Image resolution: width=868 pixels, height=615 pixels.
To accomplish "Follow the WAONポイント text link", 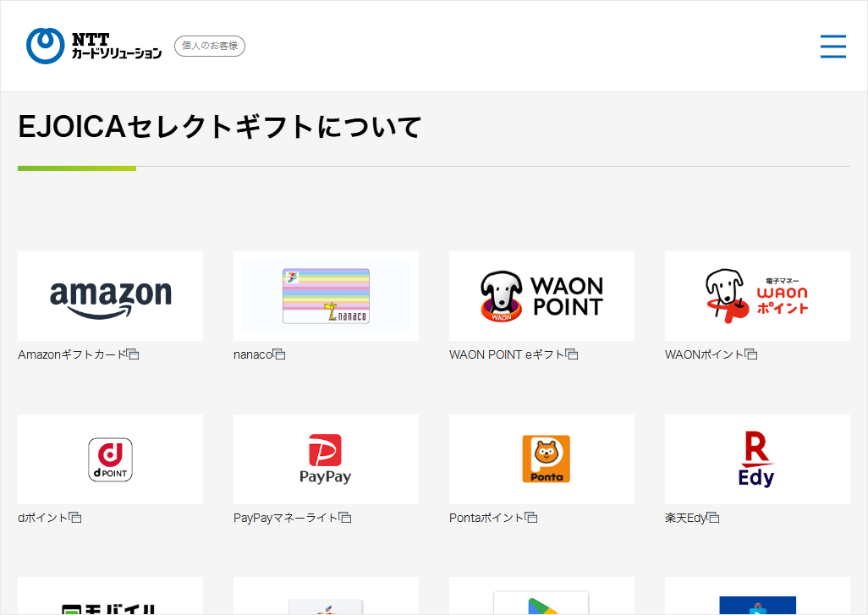I will pyautogui.click(x=705, y=354).
